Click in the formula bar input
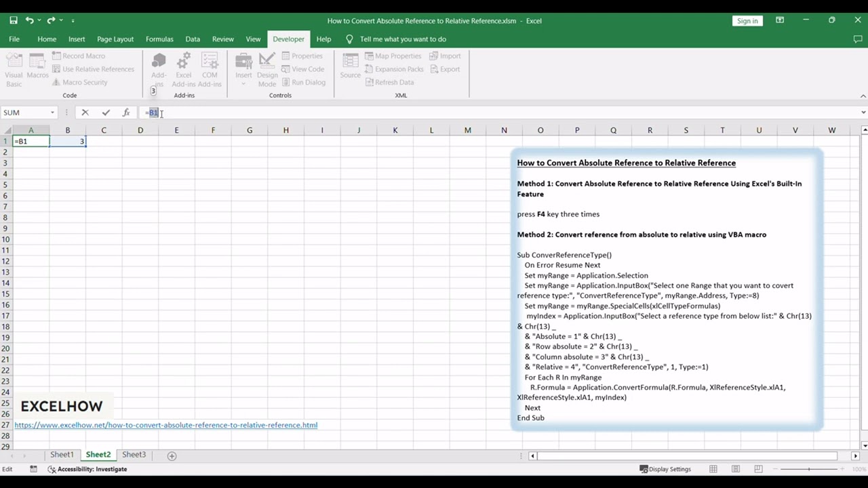The width and height of the screenshot is (868, 488). pos(498,113)
